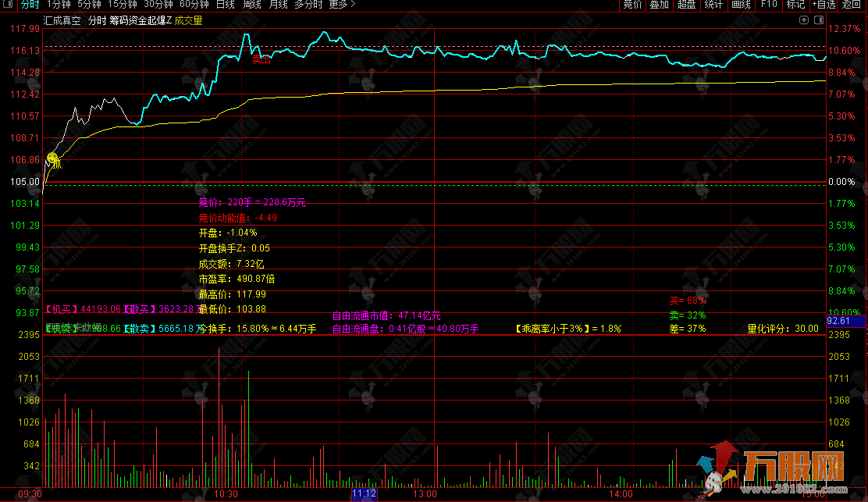Screen dimensions: 868x502
Task: Click the 成交额: 7.32亿 text
Action: 231,264
